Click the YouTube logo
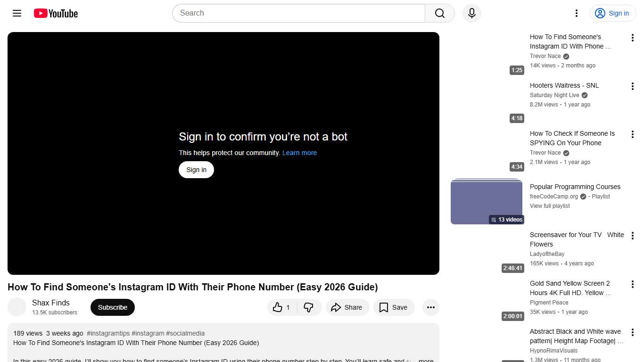This screenshot has height=362, width=644. [55, 13]
